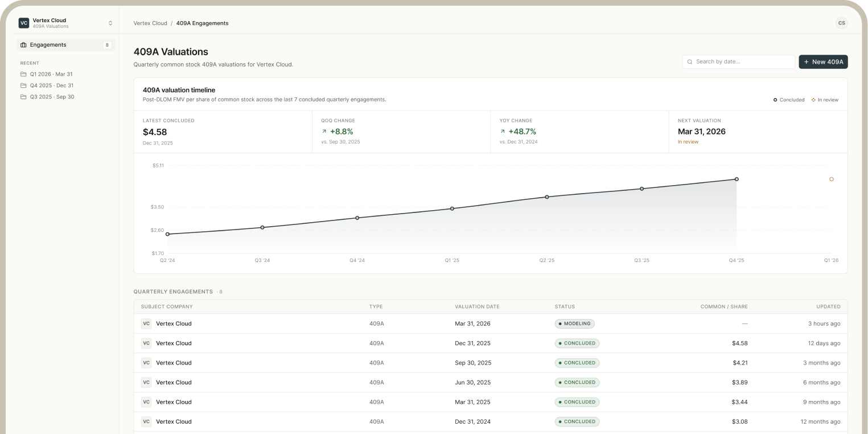Open the Jun 30, 2025 engagement row
This screenshot has width=868, height=434.
[491, 383]
